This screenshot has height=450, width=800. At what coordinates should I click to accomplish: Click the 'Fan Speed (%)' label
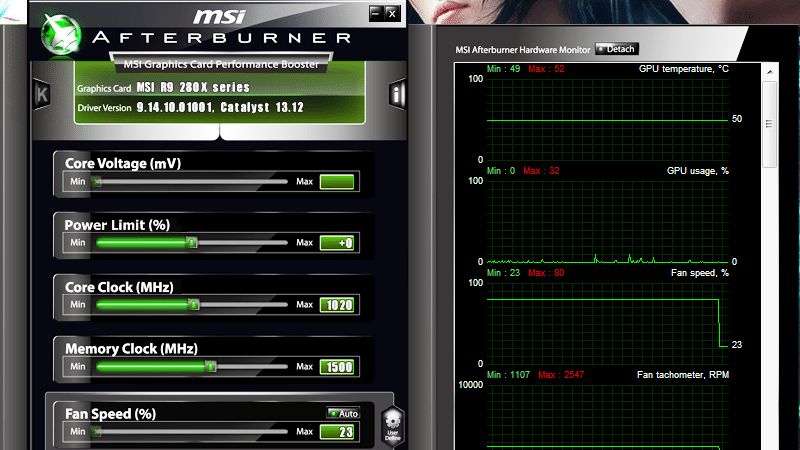(110, 414)
